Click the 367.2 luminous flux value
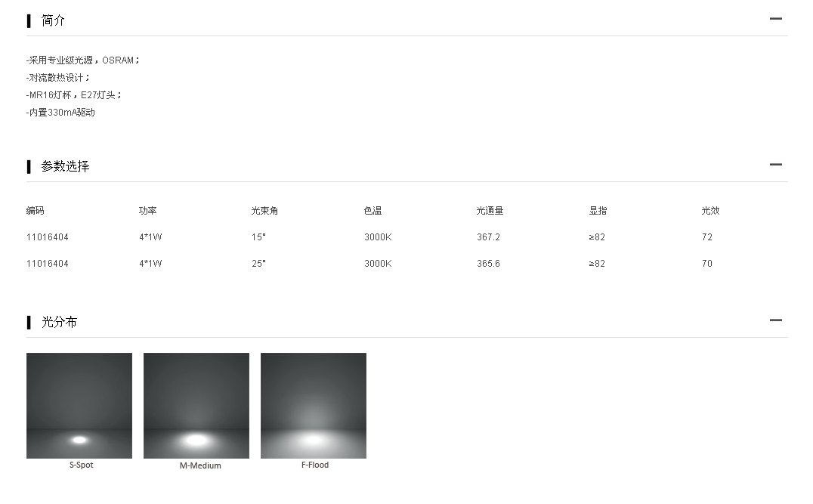 tap(488, 237)
